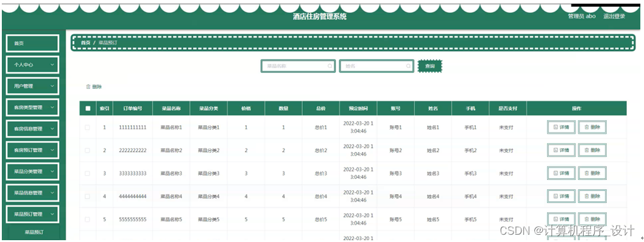The height and width of the screenshot is (242, 644).
Task: Click cell 总价3
Action: [320, 173]
